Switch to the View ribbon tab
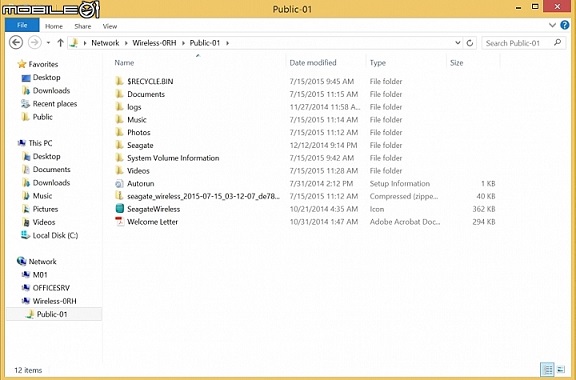Image resolution: width=576 pixels, height=380 pixels. tap(109, 26)
